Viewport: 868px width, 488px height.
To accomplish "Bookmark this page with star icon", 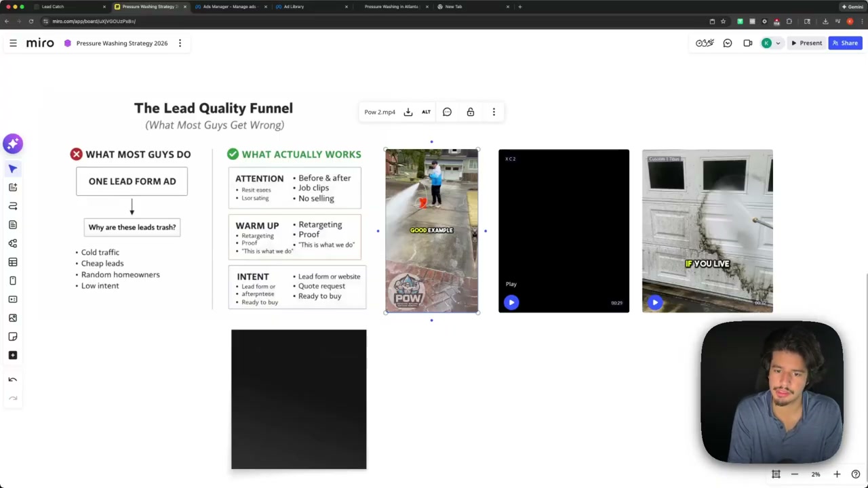I will click(723, 21).
